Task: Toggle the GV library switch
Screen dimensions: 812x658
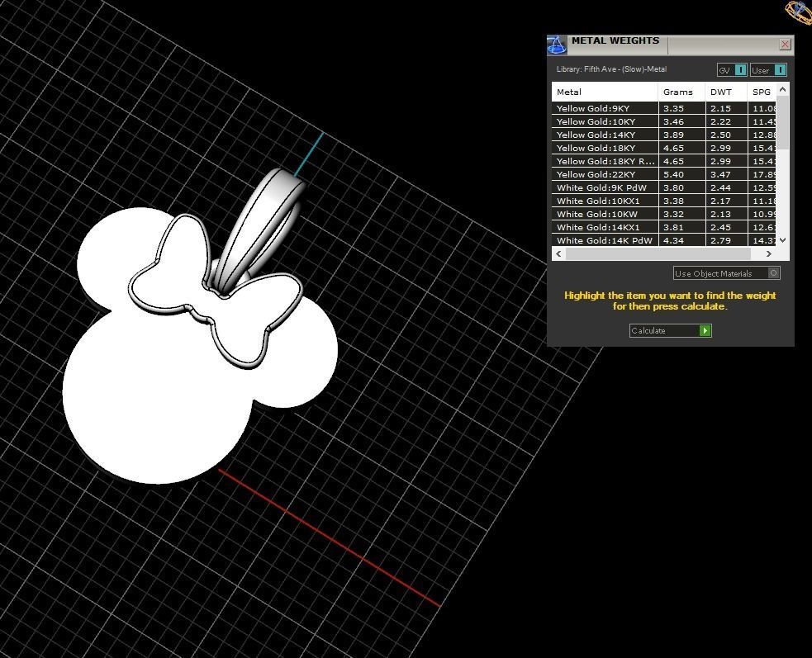Action: tap(732, 70)
